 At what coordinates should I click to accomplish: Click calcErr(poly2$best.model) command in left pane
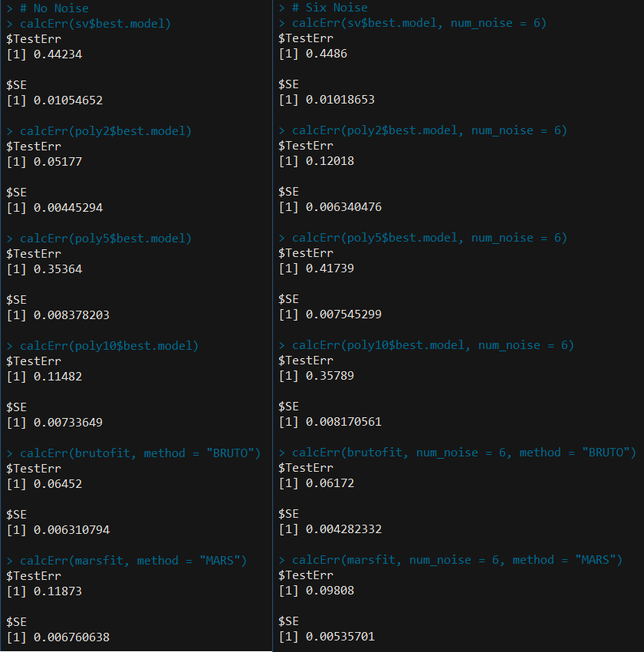point(106,131)
